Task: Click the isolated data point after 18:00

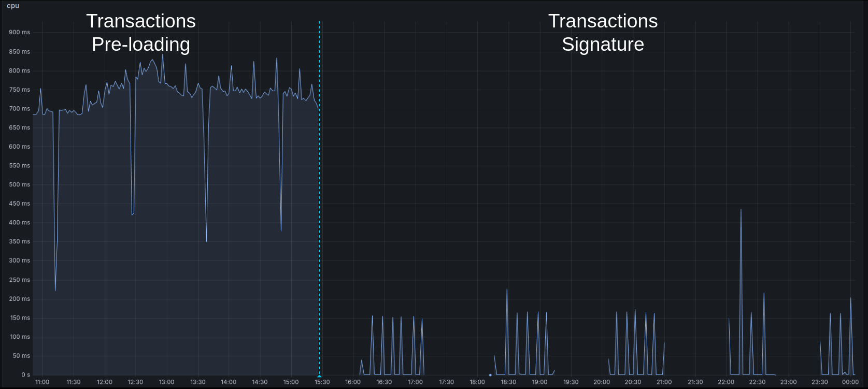Action: 490,375
